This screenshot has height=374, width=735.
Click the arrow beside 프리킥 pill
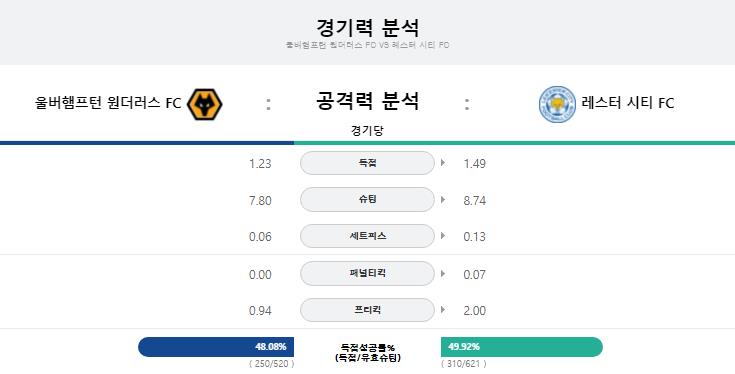(443, 310)
